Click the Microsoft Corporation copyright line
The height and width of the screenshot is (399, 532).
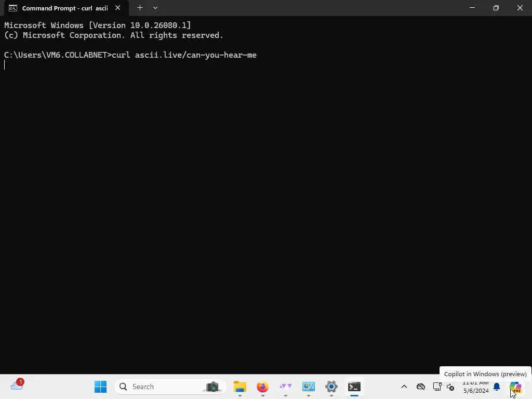114,35
